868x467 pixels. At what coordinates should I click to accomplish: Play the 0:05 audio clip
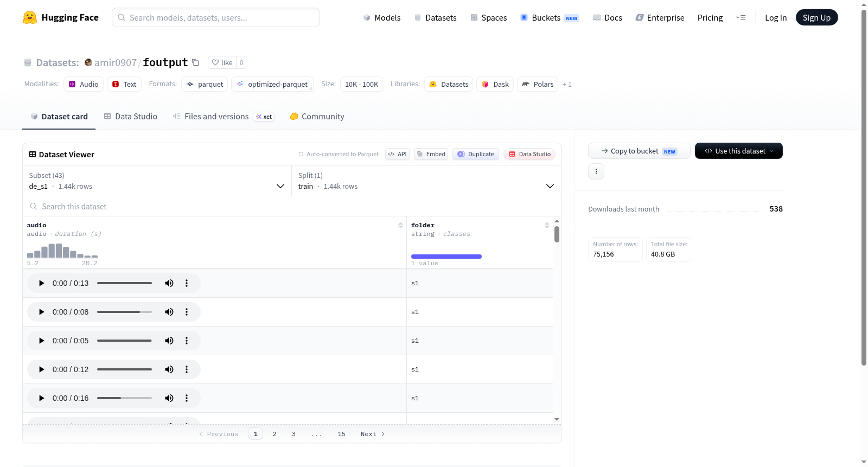tap(42, 341)
